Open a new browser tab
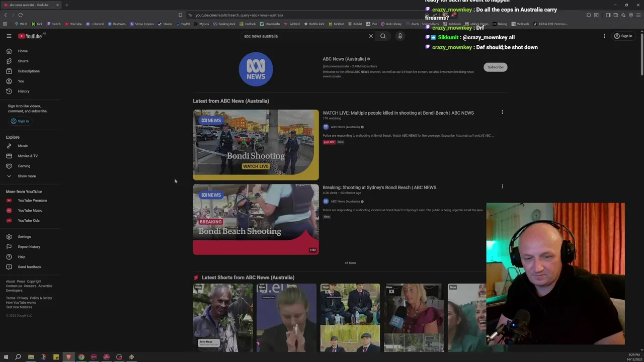The image size is (644, 362). 66,5
